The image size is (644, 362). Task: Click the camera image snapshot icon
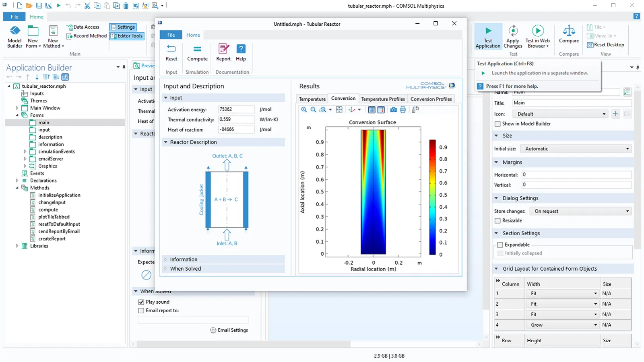click(393, 110)
